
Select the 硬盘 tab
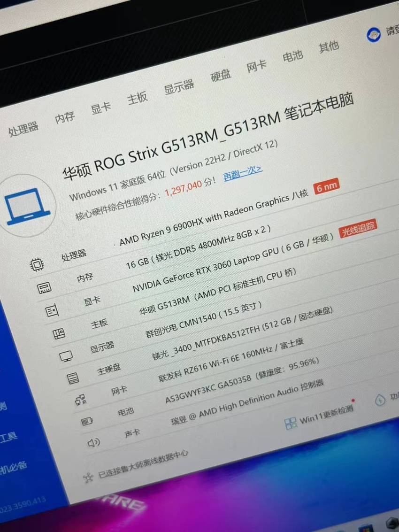pyautogui.click(x=221, y=75)
